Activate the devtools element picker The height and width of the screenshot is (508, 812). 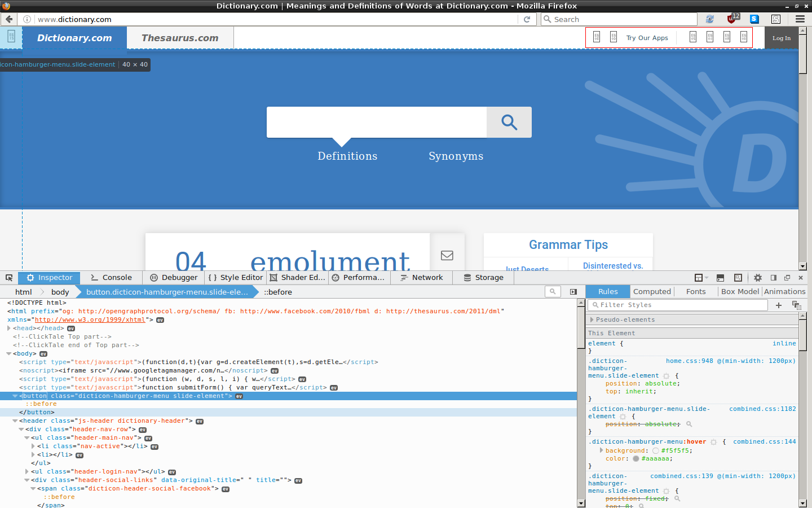pyautogui.click(x=9, y=278)
